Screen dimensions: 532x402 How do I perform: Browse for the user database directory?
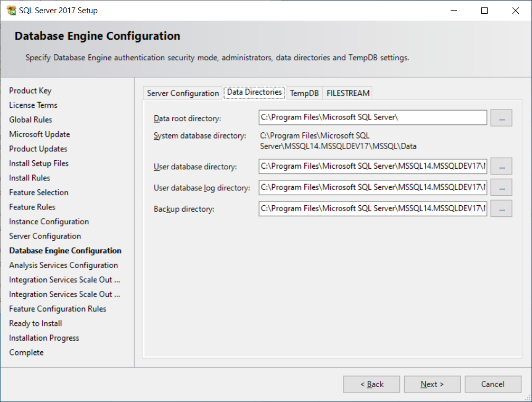[501, 166]
